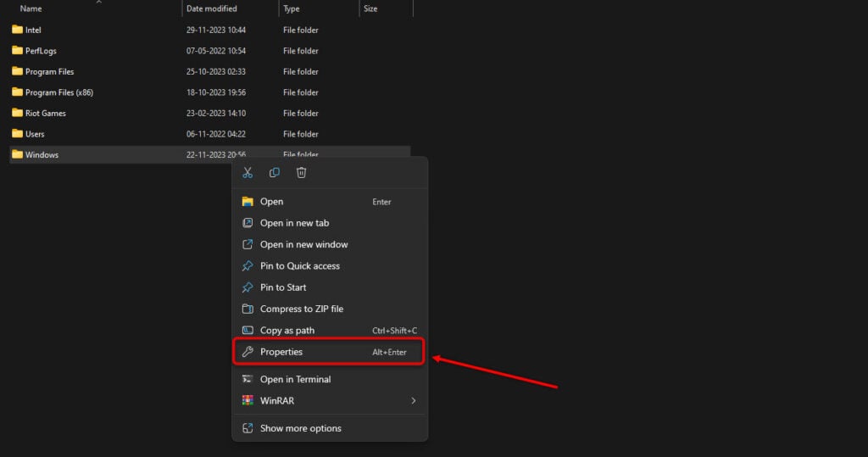The height and width of the screenshot is (457, 868).
Task: Click the Riot Games folder icon
Action: tap(17, 113)
